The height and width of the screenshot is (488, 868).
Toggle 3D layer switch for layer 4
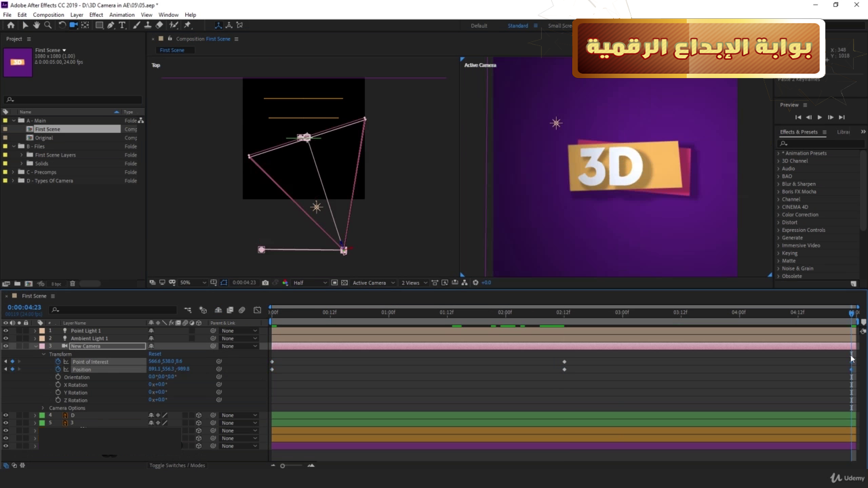199,415
